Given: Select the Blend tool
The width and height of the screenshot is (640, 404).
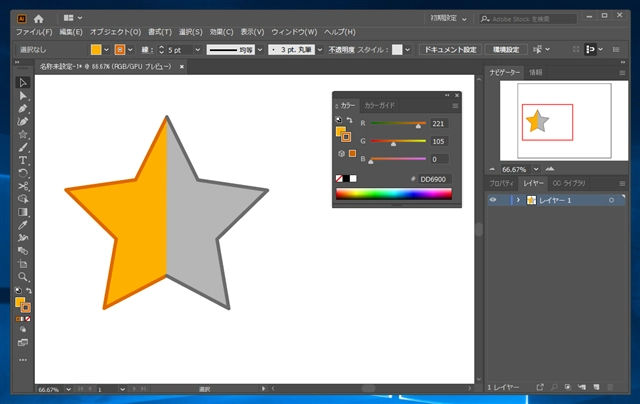Looking at the screenshot, I should pos(23,251).
